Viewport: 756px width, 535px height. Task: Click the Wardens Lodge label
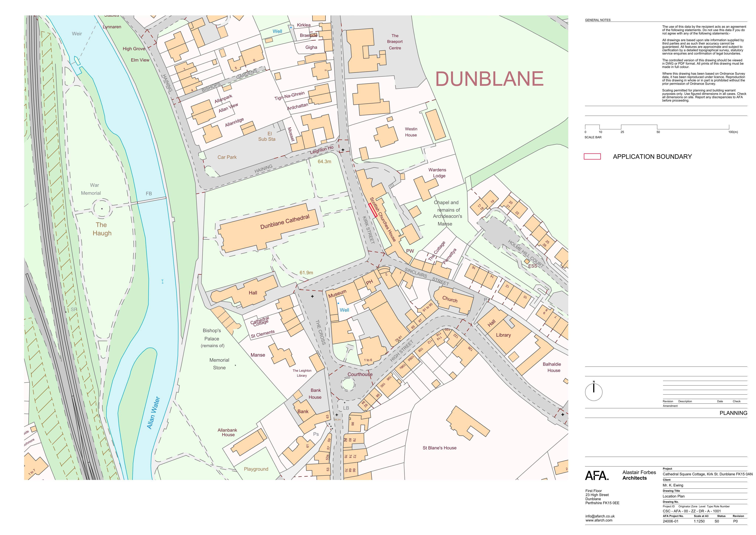coord(437,173)
